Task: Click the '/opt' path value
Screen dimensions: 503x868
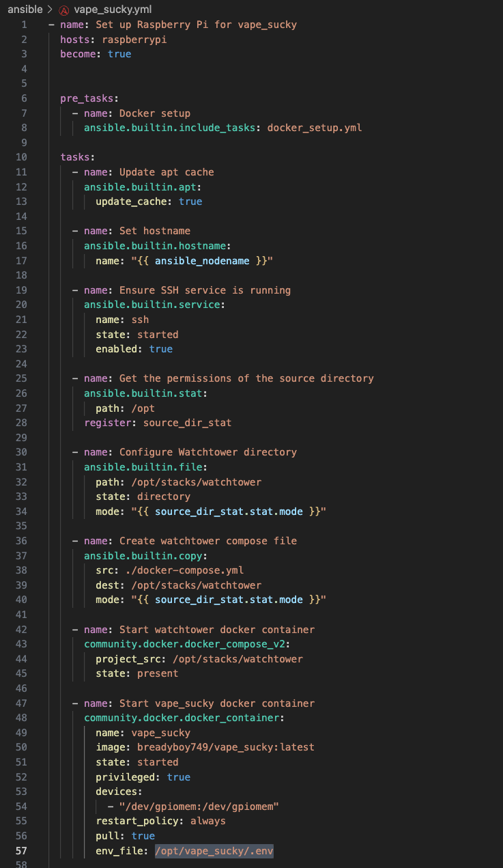Action: (143, 408)
